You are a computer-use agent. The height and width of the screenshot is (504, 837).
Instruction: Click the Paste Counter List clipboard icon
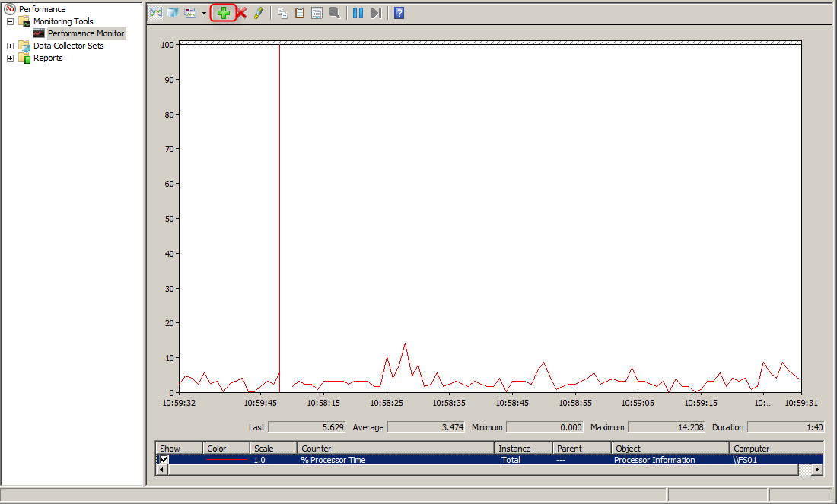300,13
